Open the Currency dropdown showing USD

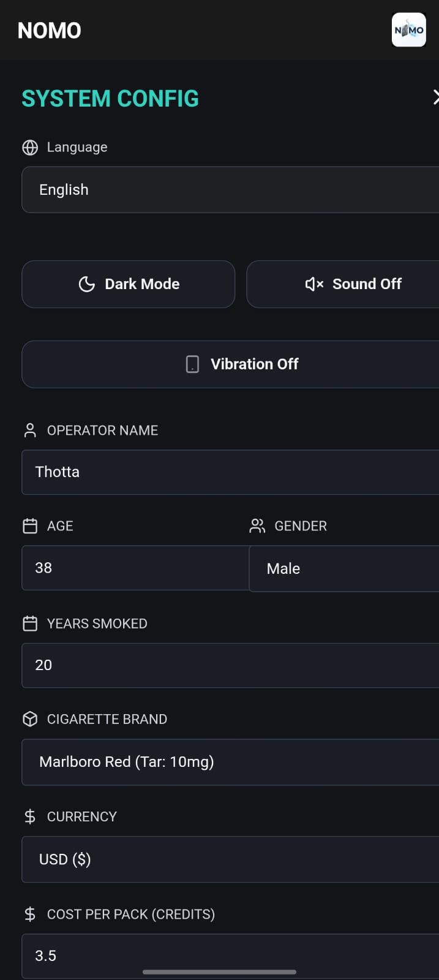point(230,859)
